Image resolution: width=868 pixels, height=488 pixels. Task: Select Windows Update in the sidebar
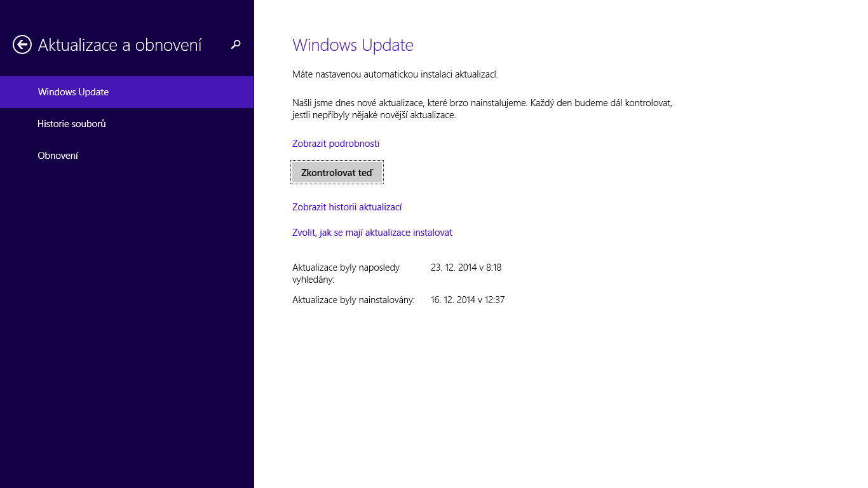tap(127, 92)
